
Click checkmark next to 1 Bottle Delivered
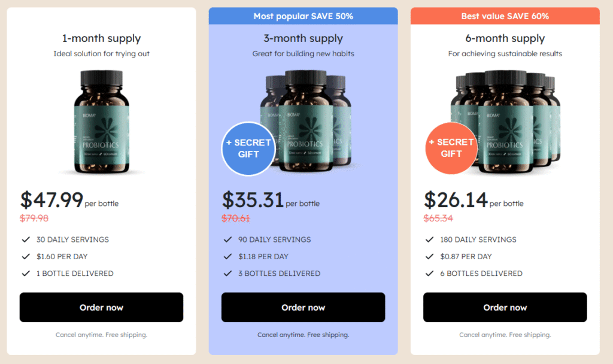pyautogui.click(x=26, y=273)
